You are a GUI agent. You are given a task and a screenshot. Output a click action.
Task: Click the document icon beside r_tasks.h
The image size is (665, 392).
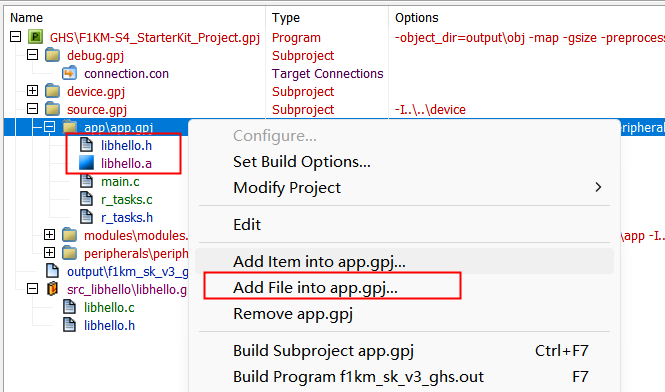(x=87, y=217)
